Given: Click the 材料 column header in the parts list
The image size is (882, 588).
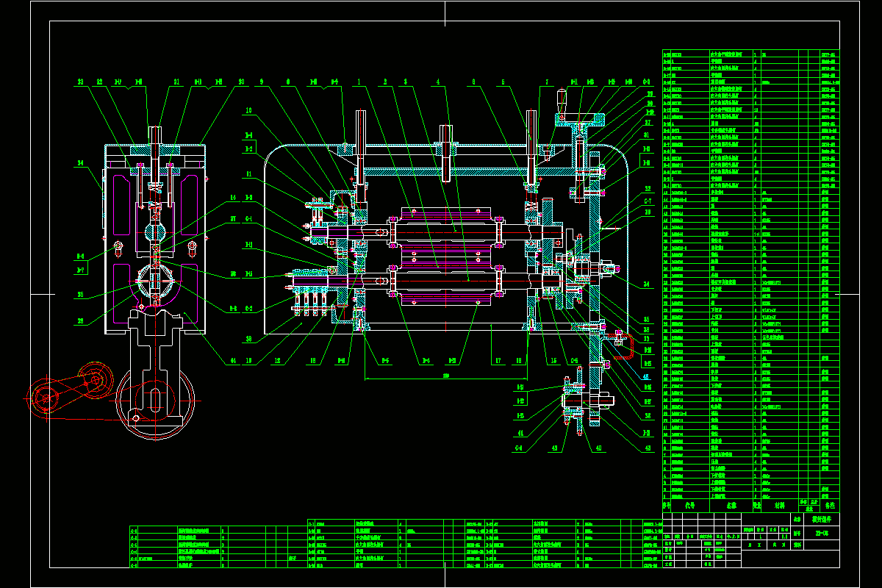Looking at the screenshot, I should [x=780, y=506].
